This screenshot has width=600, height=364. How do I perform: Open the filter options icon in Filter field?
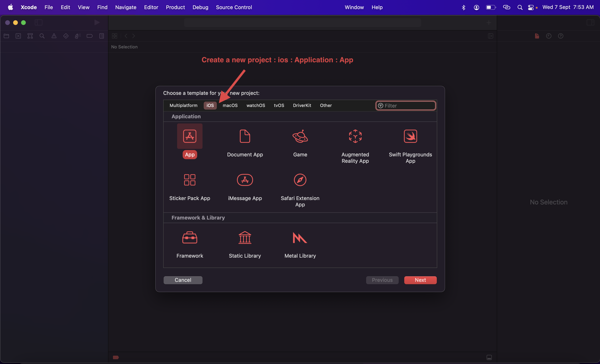tap(380, 106)
